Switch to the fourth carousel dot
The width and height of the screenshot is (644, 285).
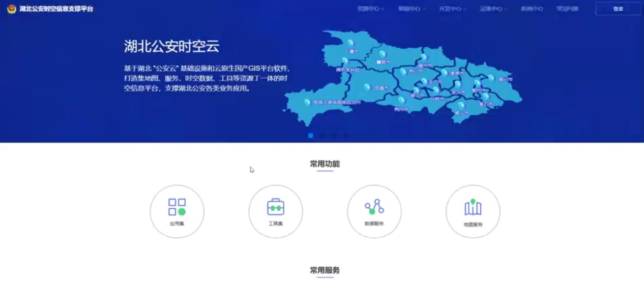click(346, 135)
